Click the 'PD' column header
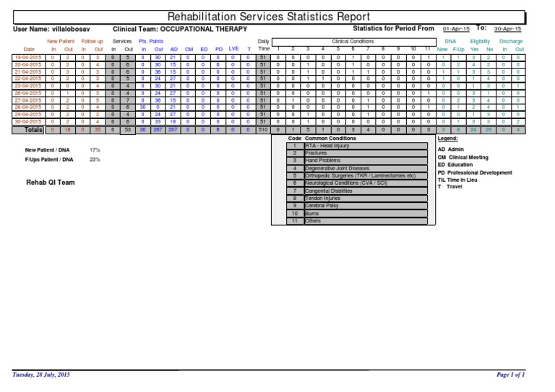The width and height of the screenshot is (555, 392). click(x=219, y=50)
